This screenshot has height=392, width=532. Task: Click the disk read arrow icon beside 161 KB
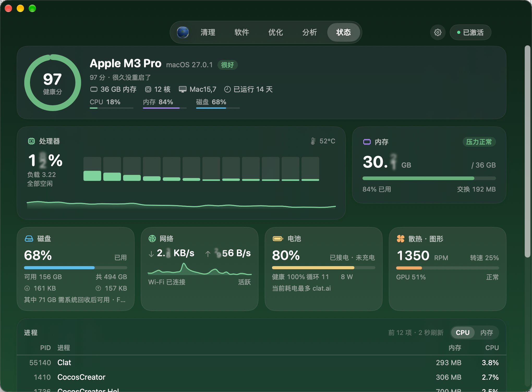point(27,288)
